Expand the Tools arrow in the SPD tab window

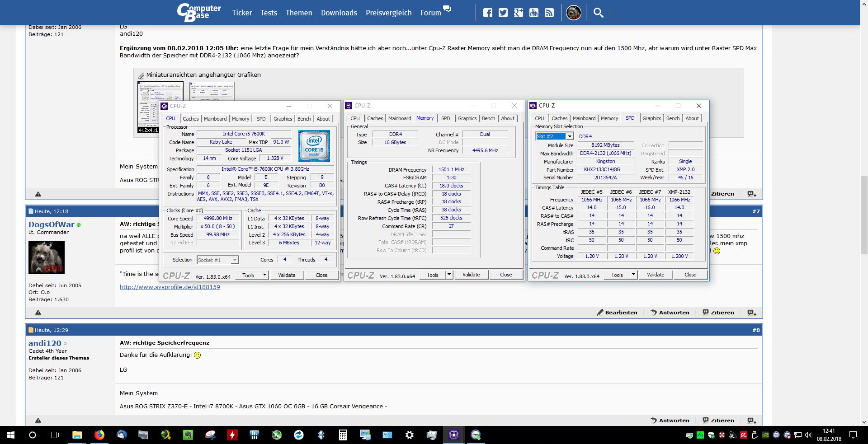633,275
